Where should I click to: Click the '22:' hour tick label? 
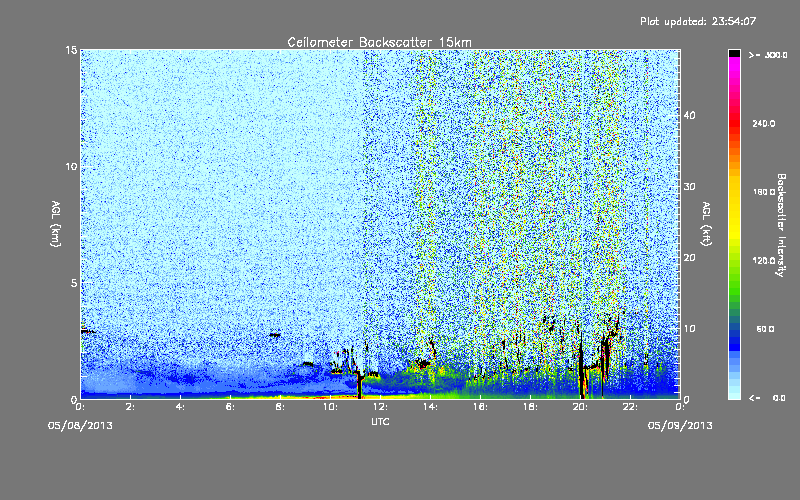click(630, 407)
